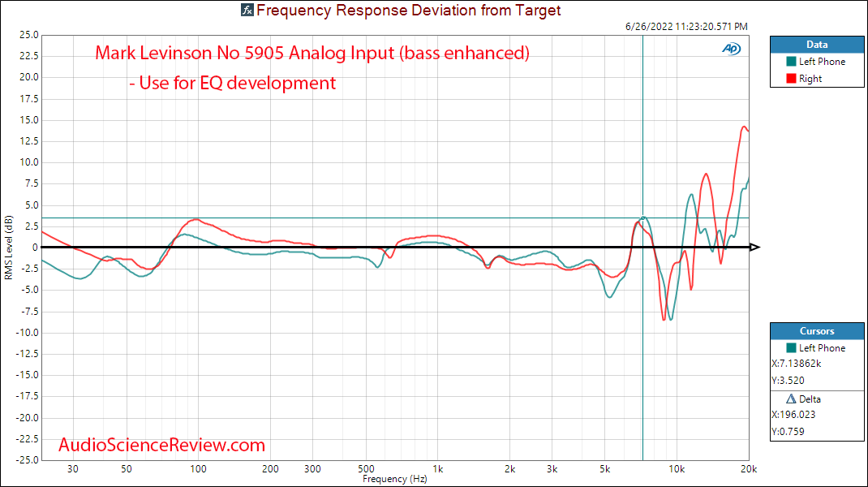Select the teal Left Phone swatch in Data legend
The width and height of the screenshot is (868, 487).
[791, 62]
